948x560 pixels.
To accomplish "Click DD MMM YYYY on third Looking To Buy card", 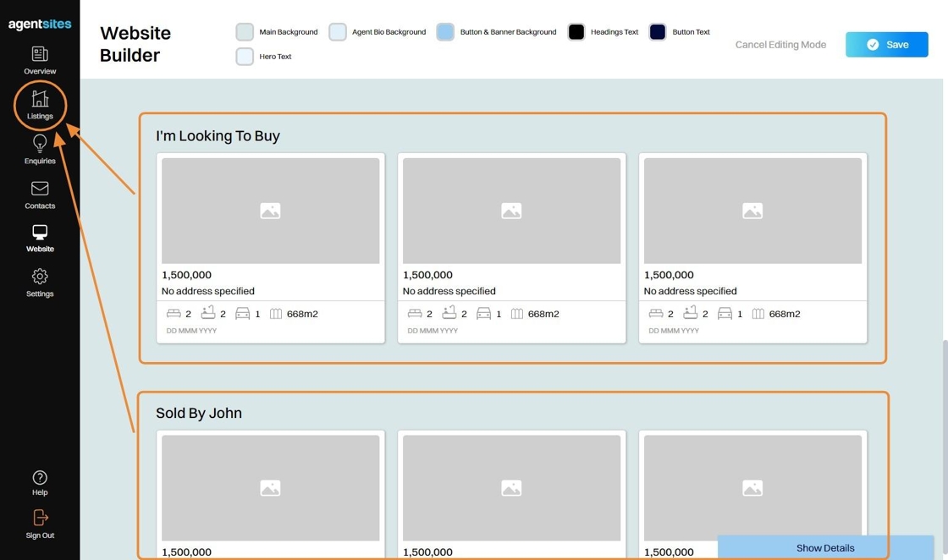I will coord(674,331).
